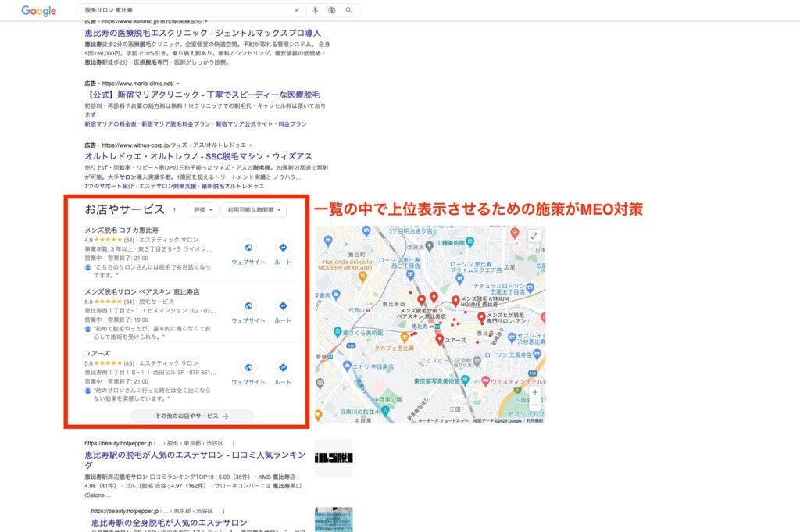Zoom out on the map
The height and width of the screenshot is (532, 800).
click(534, 406)
